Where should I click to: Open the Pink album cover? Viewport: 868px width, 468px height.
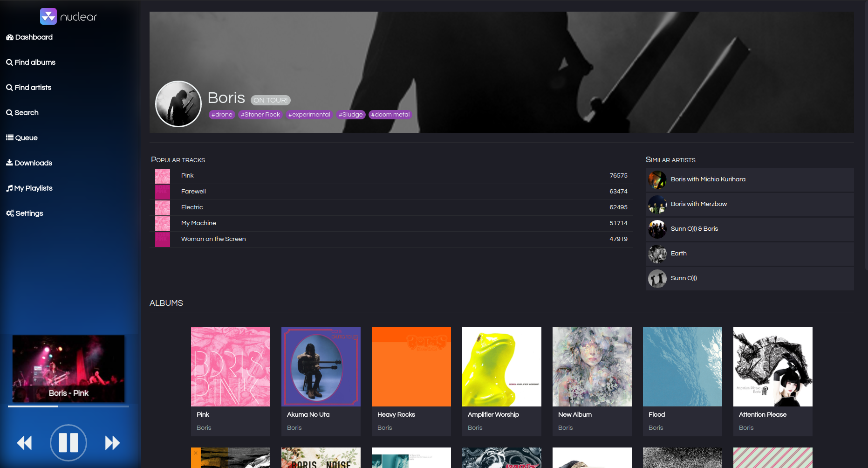(x=231, y=367)
